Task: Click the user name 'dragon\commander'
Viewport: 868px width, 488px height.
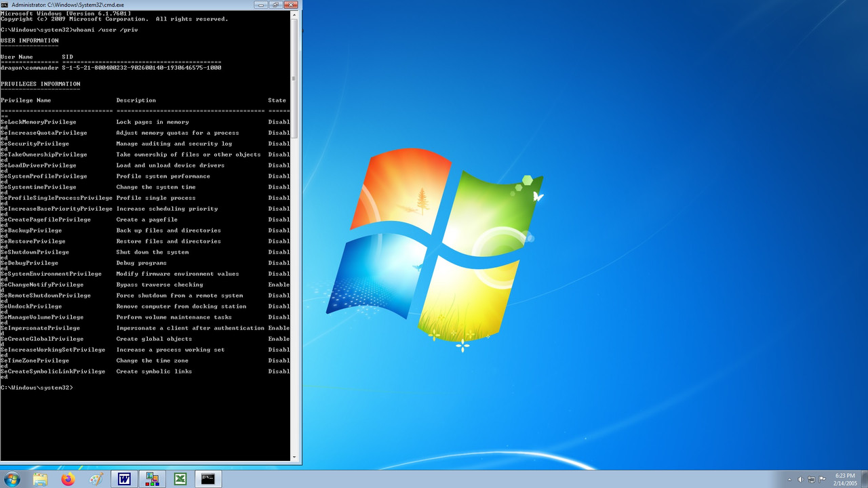Action: pos(29,68)
